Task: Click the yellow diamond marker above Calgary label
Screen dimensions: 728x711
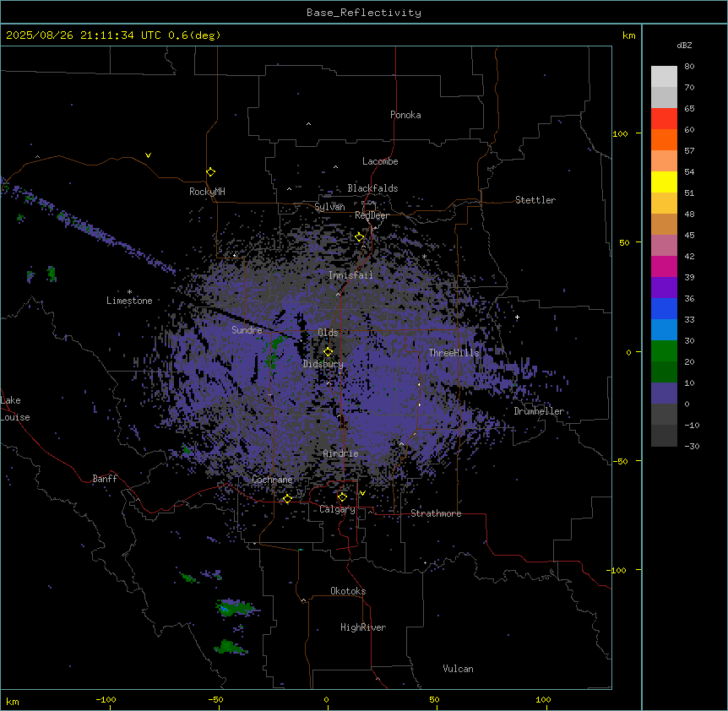Action: coord(342,497)
